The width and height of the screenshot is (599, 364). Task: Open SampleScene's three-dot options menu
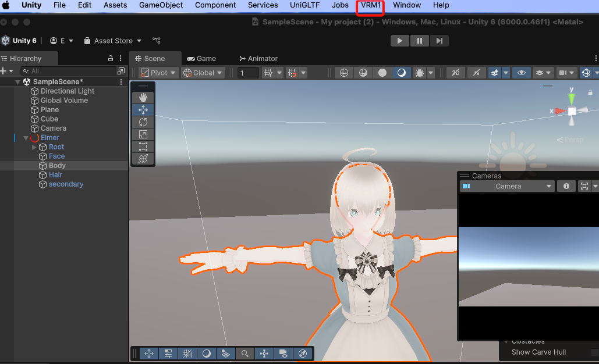[x=121, y=81]
